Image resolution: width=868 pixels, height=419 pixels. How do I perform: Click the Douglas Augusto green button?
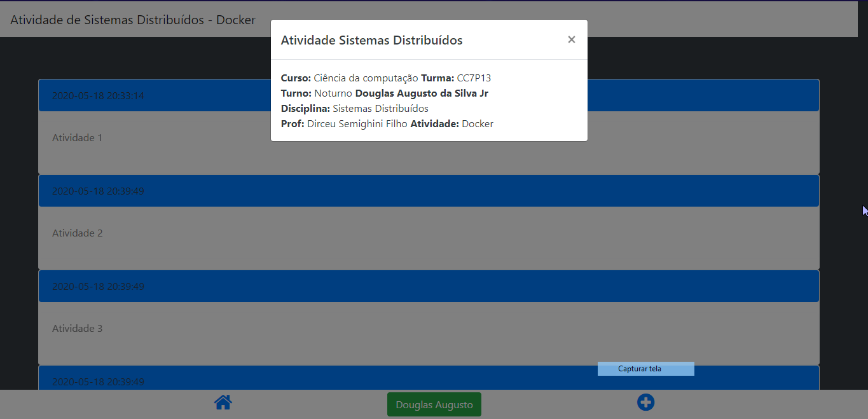click(x=434, y=404)
